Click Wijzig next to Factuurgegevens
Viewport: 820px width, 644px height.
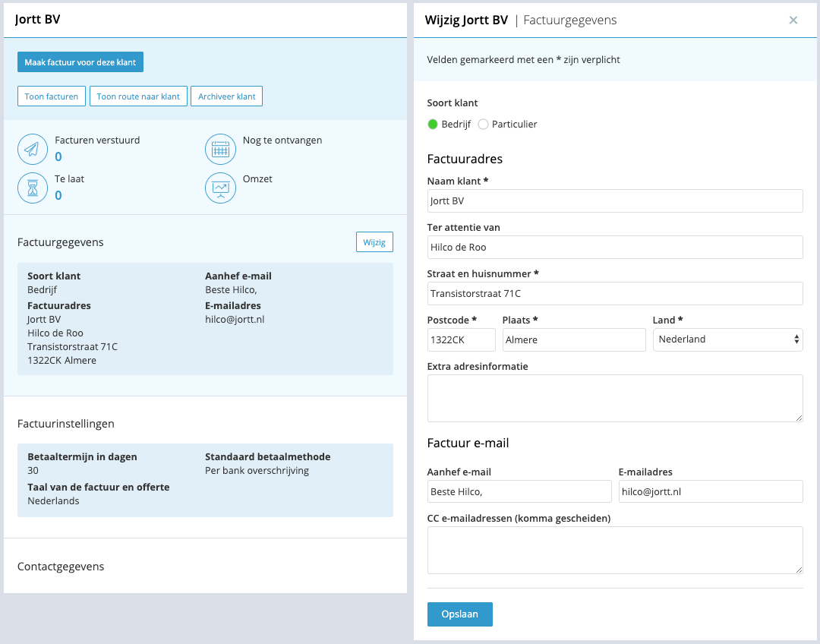(x=374, y=242)
